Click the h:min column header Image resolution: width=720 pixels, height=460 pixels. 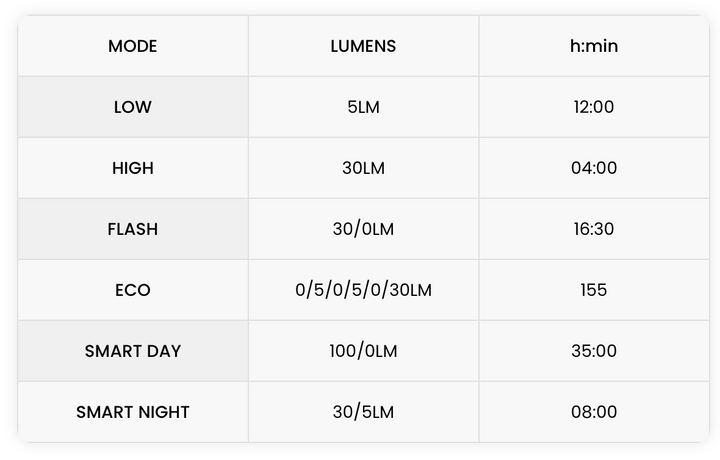[x=593, y=46]
